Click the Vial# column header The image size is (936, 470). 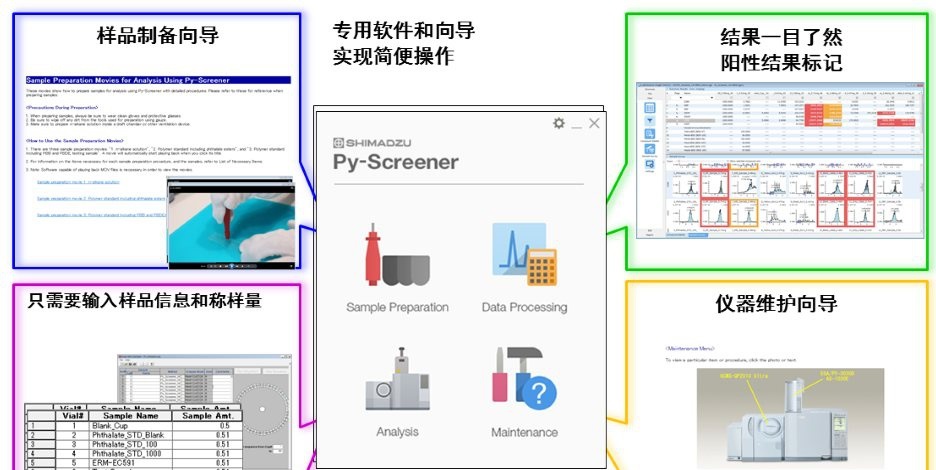73,416
